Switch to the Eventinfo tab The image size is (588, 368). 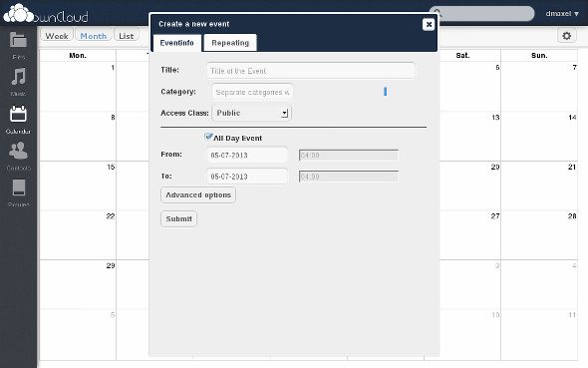(x=177, y=43)
